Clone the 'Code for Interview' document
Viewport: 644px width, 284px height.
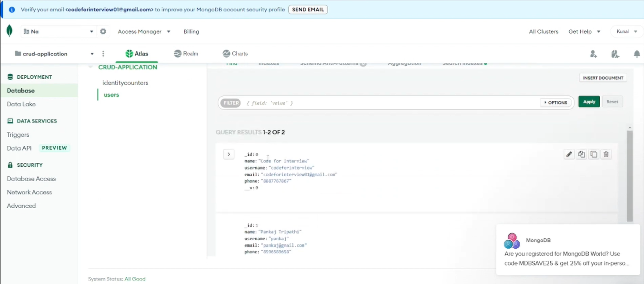581,154
